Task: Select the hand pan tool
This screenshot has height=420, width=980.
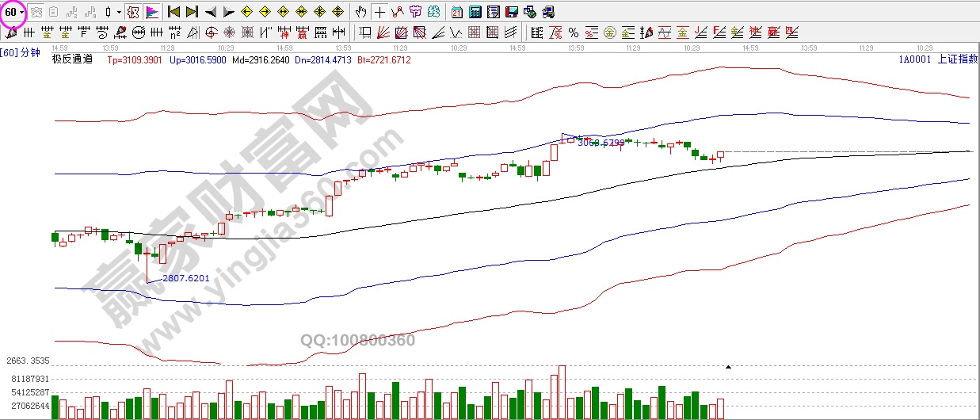Action: (x=361, y=12)
